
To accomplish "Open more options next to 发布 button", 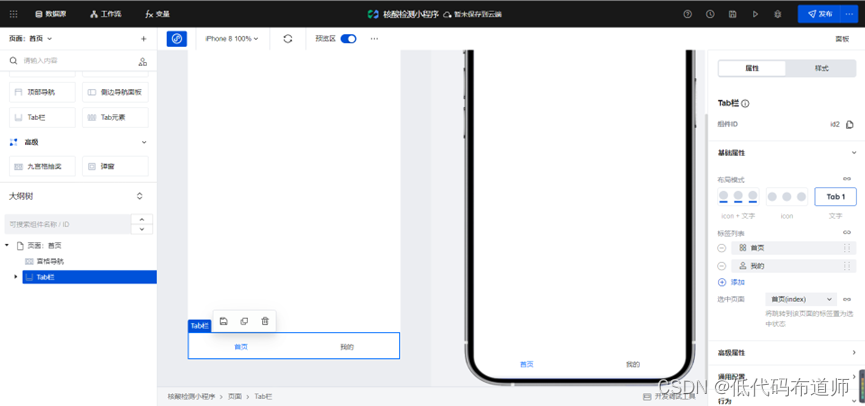I will (848, 14).
